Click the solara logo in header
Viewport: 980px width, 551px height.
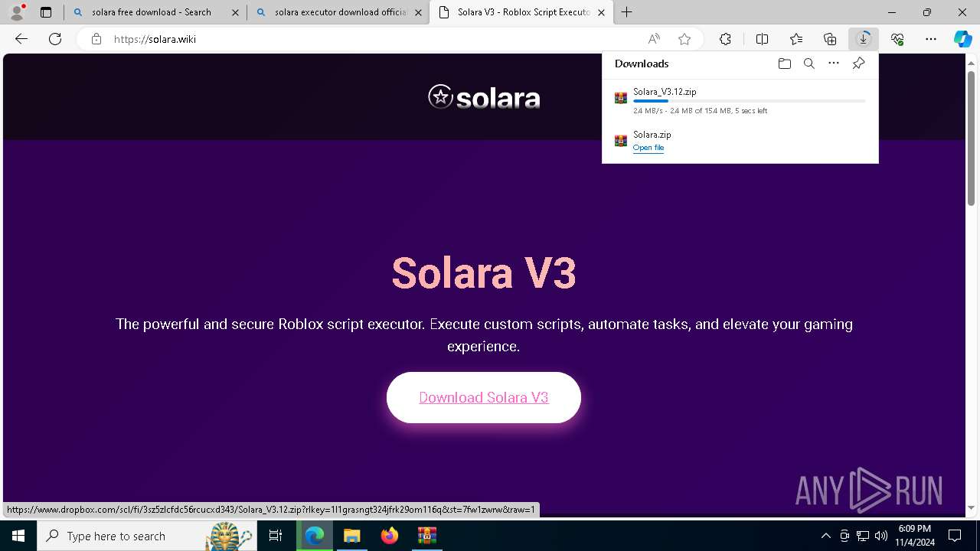484,97
